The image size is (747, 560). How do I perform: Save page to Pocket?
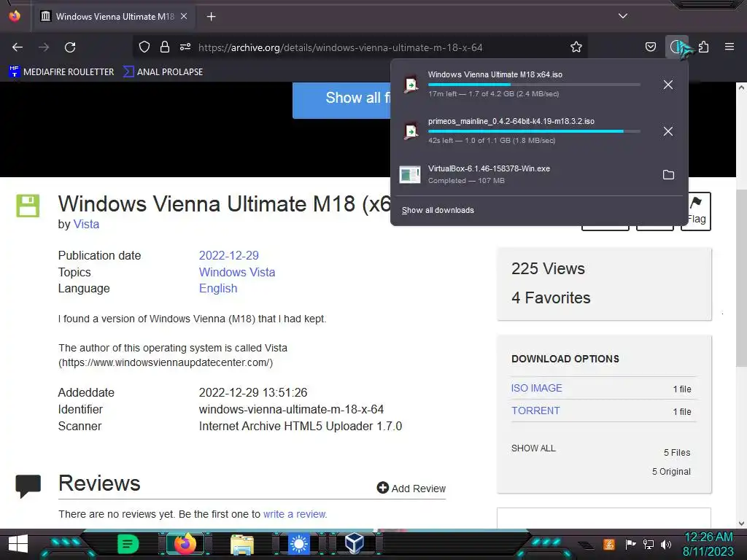point(650,47)
